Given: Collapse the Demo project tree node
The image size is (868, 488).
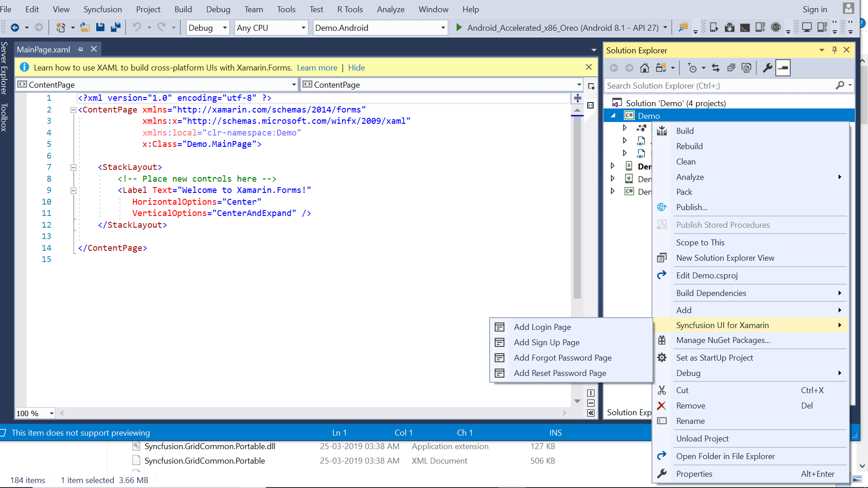Looking at the screenshot, I should pyautogui.click(x=613, y=116).
